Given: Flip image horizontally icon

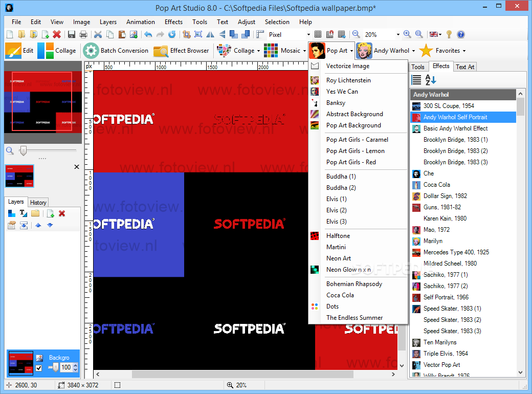Looking at the screenshot, I should [x=210, y=34].
